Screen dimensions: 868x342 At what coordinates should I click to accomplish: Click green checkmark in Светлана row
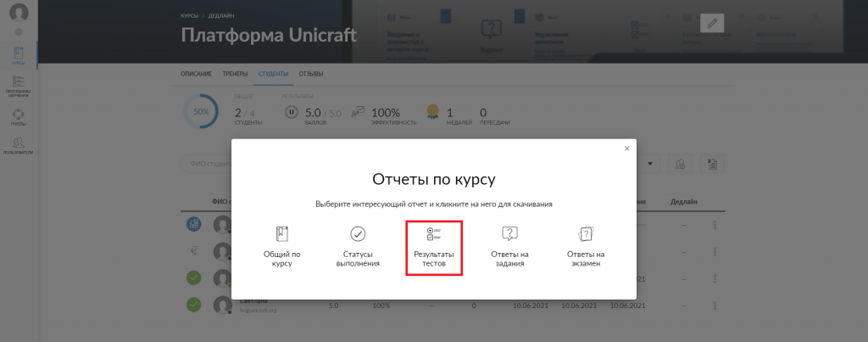pos(194,305)
